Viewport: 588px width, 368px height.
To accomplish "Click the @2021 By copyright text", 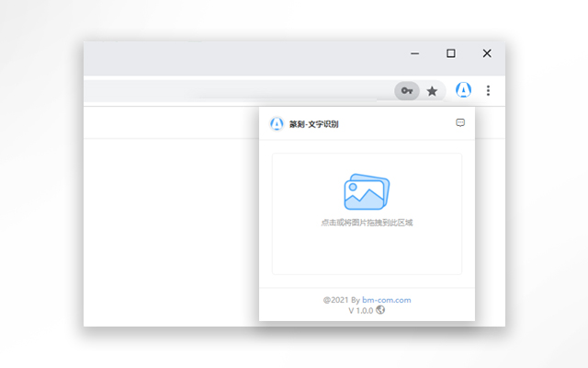I will tap(341, 300).
